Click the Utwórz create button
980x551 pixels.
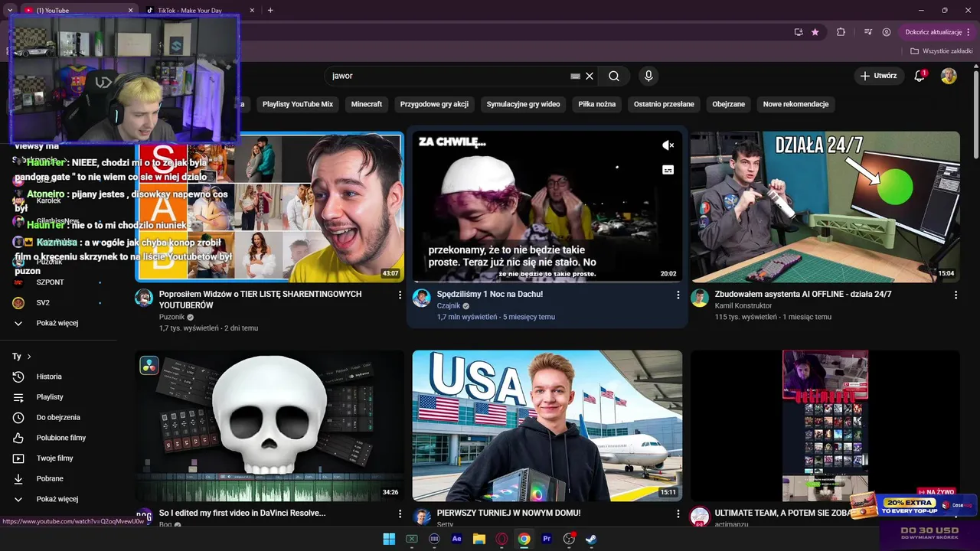(x=878, y=76)
